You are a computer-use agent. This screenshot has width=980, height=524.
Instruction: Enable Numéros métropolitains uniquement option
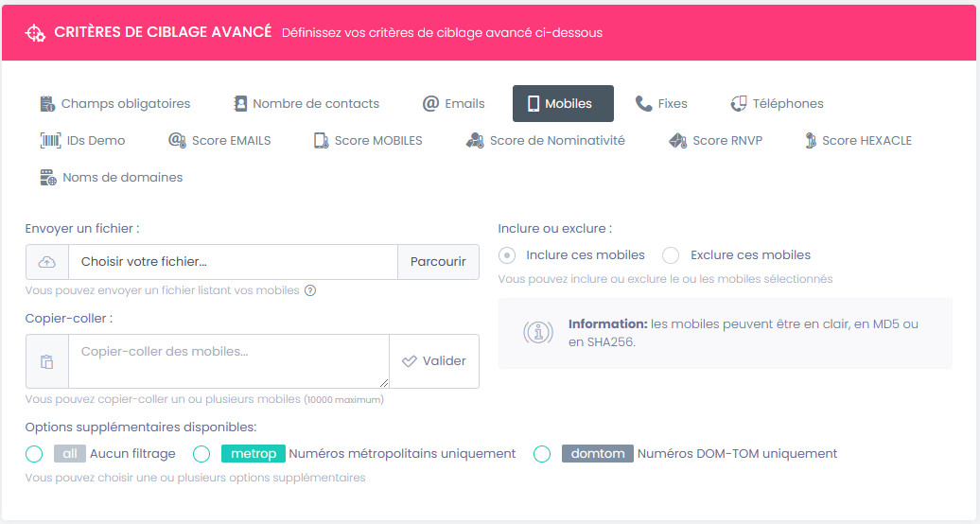coord(201,454)
